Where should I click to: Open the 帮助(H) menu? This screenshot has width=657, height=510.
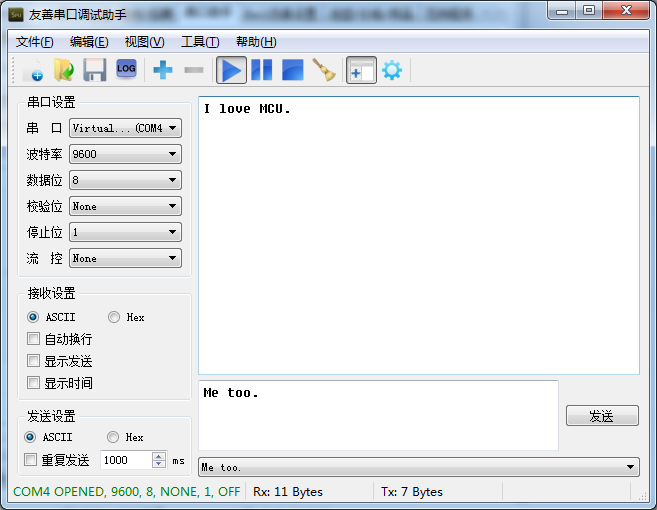point(256,41)
